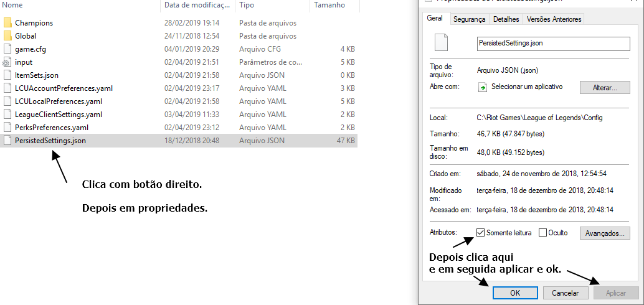Select the Champions folder name
644x305 pixels.
(x=34, y=23)
